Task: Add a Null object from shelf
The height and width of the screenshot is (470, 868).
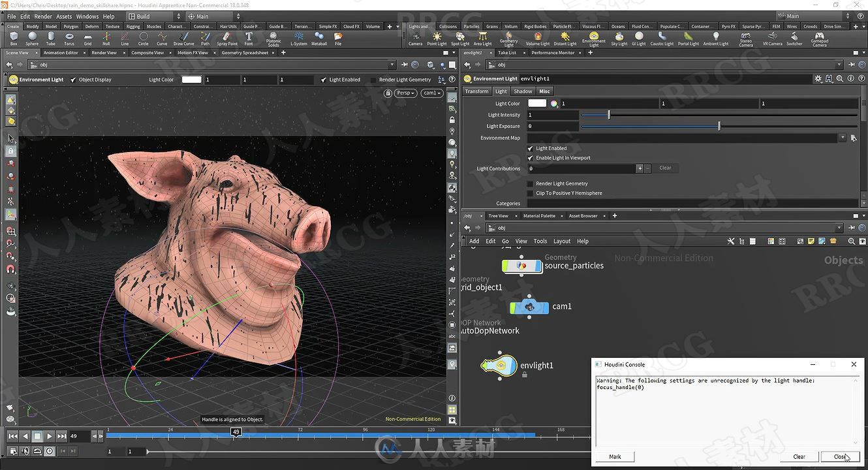Action: pos(106,39)
